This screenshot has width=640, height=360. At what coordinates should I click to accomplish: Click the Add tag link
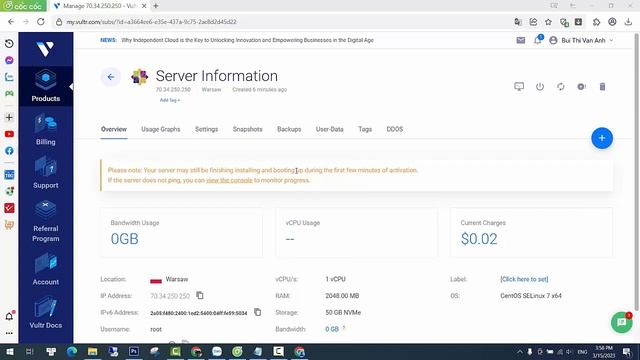pos(169,100)
